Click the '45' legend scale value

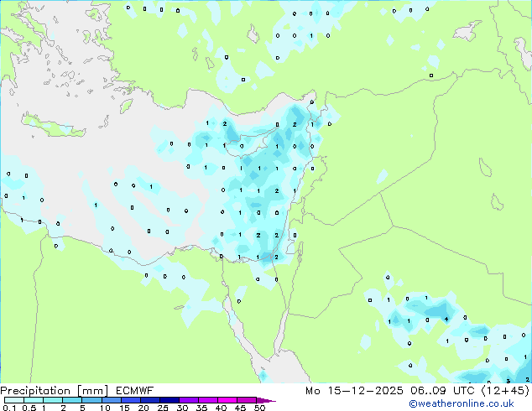pos(240,408)
